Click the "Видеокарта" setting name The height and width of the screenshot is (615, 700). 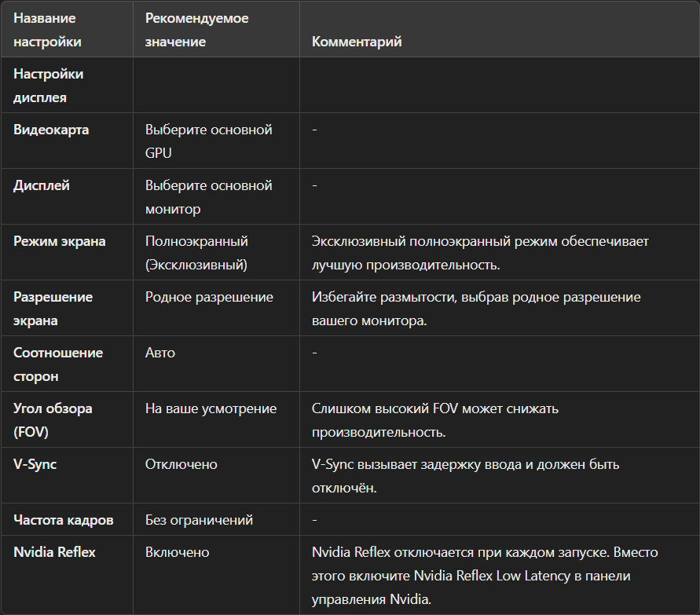tap(51, 130)
